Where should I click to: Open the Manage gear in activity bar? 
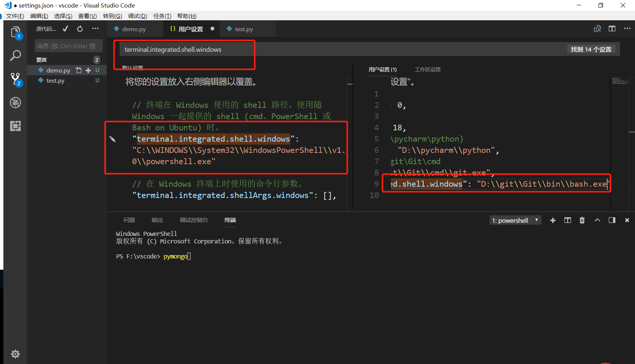[15, 354]
